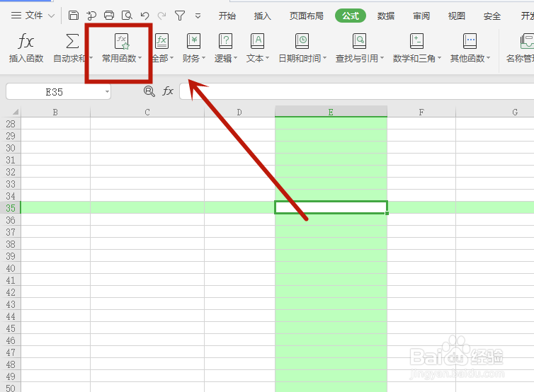This screenshot has height=392, width=534.
Task: Open the Common Functions (常用函数) menu
Action: click(122, 48)
